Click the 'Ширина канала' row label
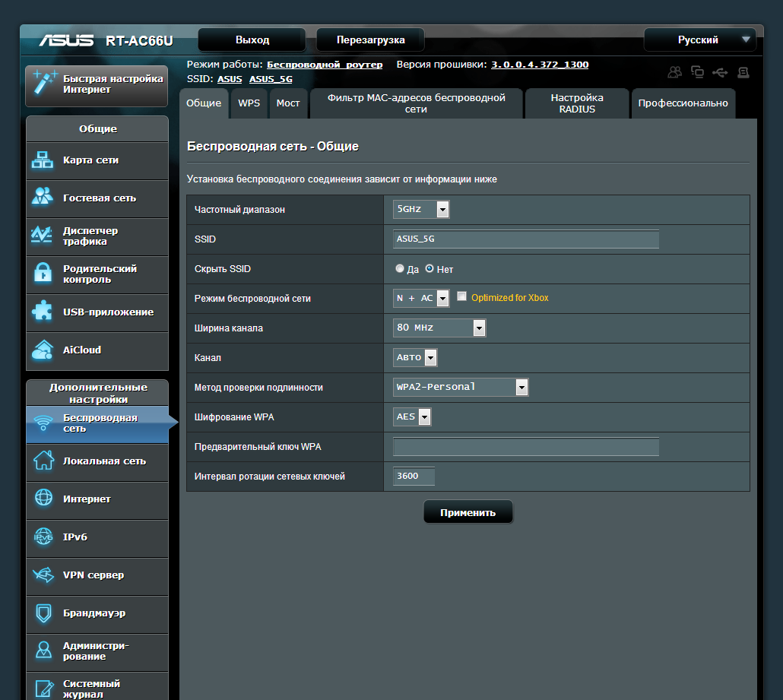 [229, 328]
